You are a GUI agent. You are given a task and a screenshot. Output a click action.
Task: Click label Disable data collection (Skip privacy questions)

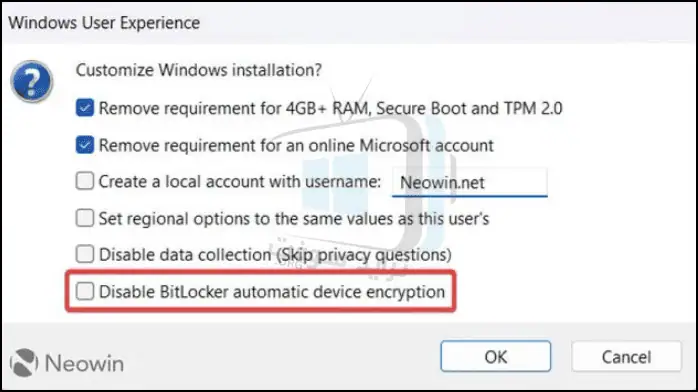275,255
